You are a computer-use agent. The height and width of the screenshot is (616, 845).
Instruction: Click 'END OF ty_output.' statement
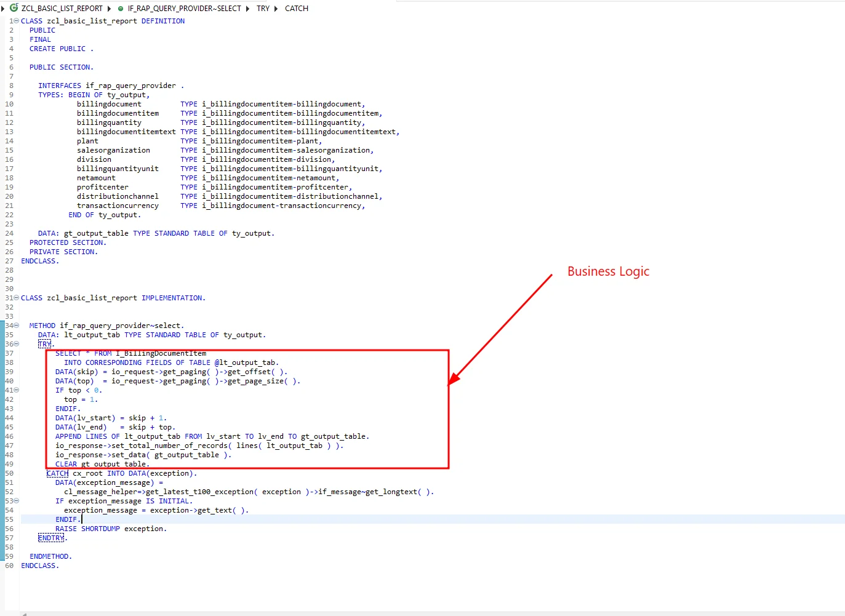click(x=105, y=215)
